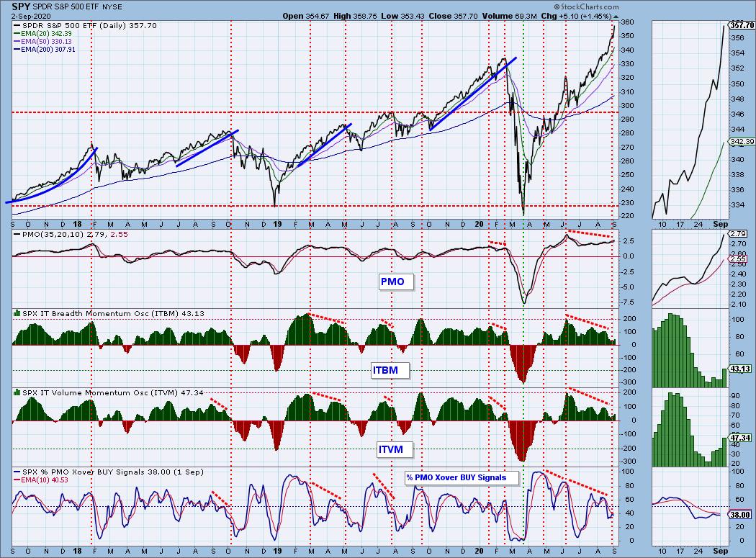Select the Close 357.70 header value
This screenshot has width=756, height=558.
[453, 16]
